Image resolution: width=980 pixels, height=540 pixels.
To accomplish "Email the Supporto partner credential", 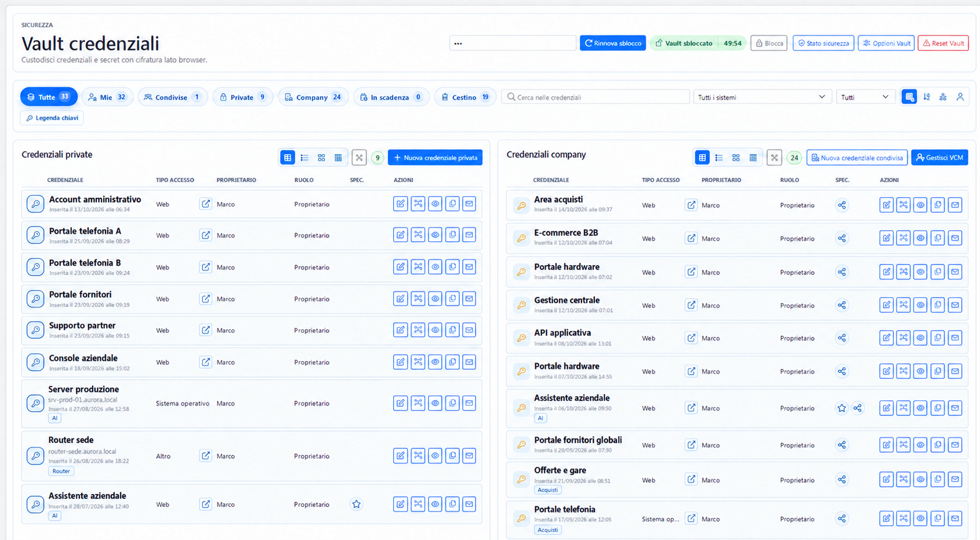I will click(x=469, y=330).
